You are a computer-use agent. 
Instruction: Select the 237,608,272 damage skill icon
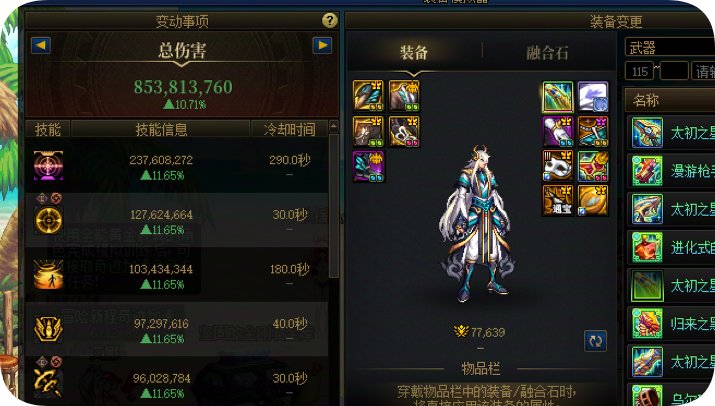point(48,165)
